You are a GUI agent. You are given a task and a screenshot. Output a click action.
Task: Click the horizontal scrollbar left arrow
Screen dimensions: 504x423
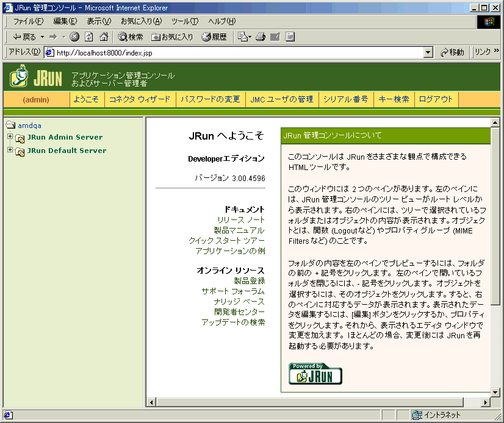(x=151, y=402)
